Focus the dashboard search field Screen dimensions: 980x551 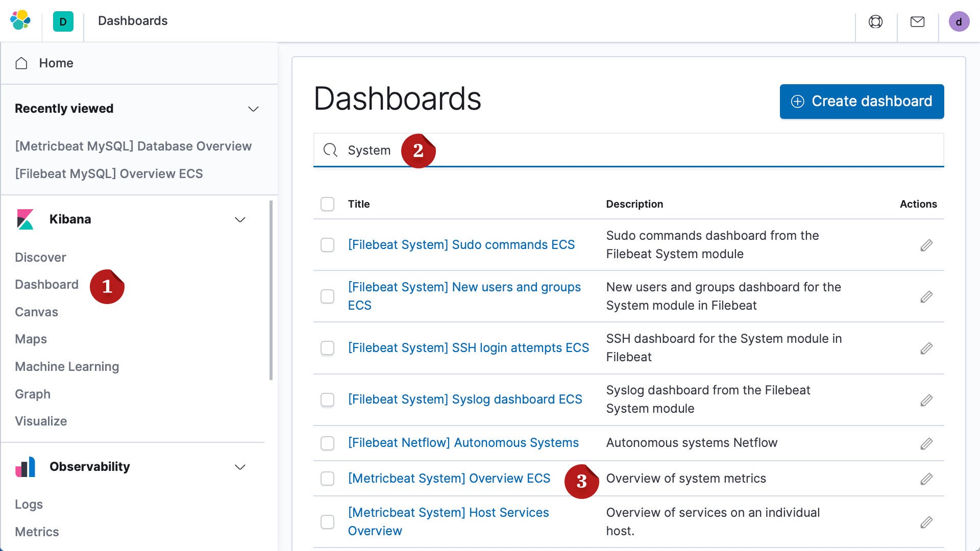628,150
